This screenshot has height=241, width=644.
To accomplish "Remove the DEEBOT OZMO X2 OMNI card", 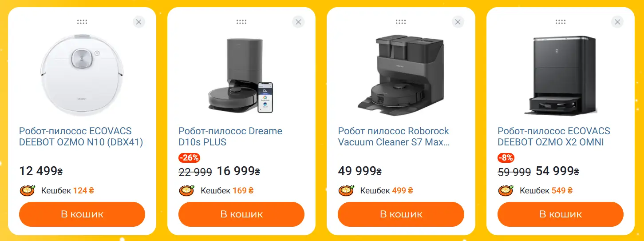I will (x=617, y=22).
